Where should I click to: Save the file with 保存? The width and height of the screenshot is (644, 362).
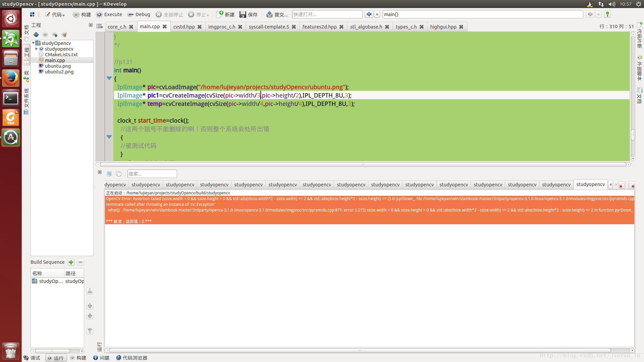[x=249, y=14]
